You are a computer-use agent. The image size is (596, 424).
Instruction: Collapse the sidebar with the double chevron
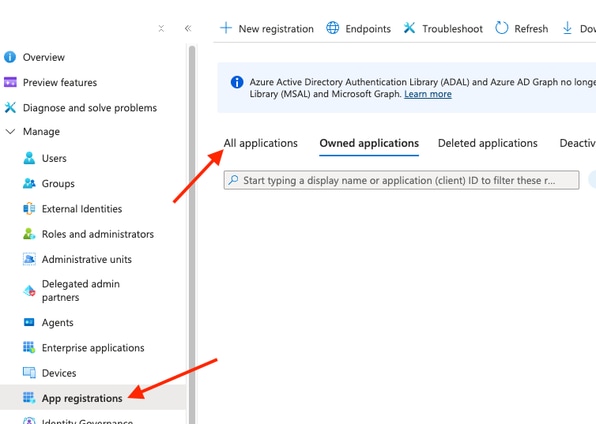point(188,29)
